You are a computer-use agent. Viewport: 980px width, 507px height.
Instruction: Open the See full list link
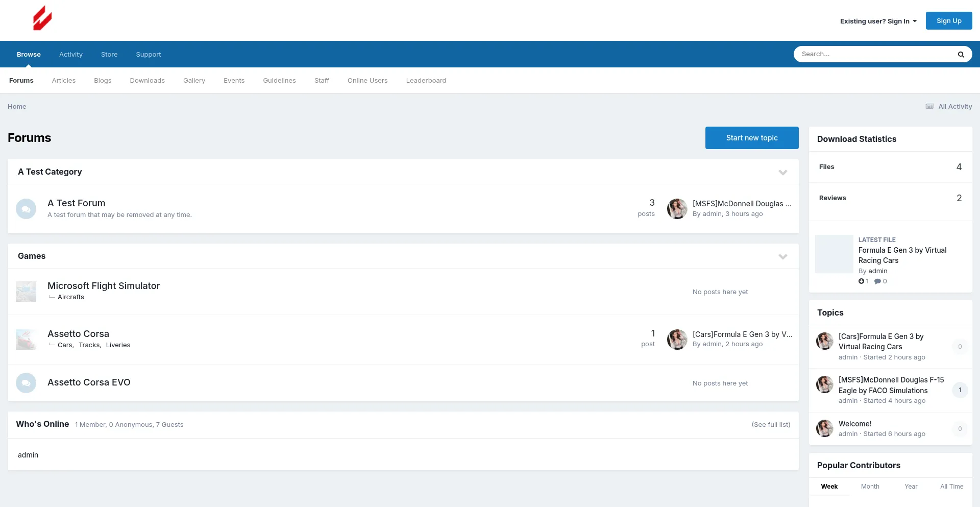point(771,424)
